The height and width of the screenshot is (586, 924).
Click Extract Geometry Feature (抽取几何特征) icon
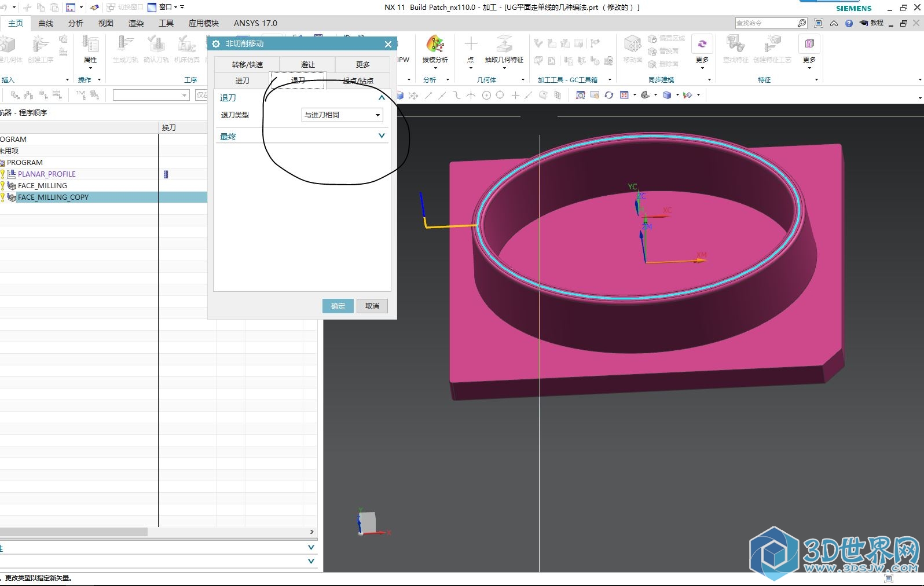click(504, 44)
